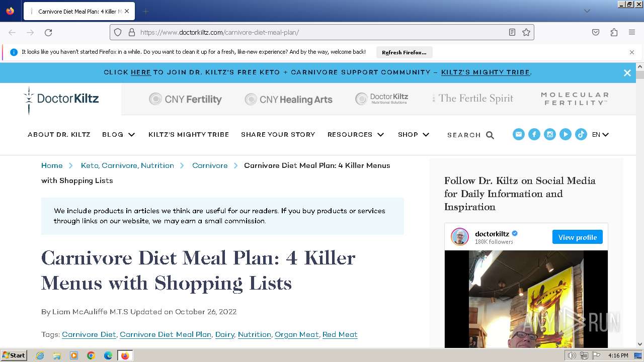Click the Refresh Firefox button
The image size is (644, 362).
pos(404,52)
